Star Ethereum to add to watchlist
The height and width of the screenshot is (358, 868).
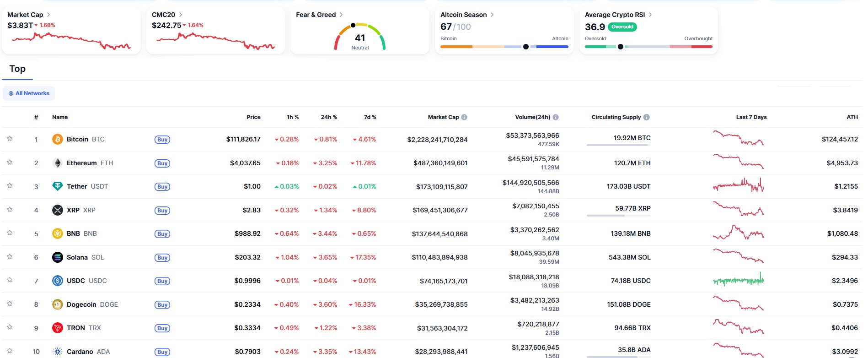click(x=10, y=163)
